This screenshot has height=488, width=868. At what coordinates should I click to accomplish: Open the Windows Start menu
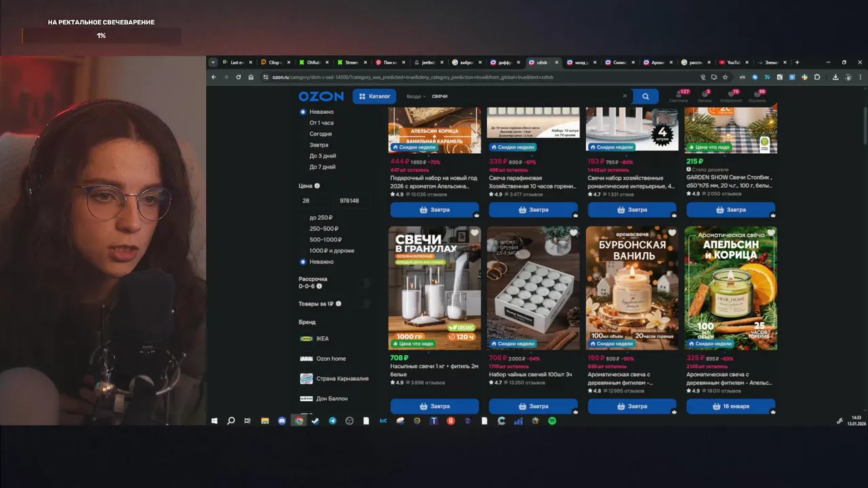(214, 421)
